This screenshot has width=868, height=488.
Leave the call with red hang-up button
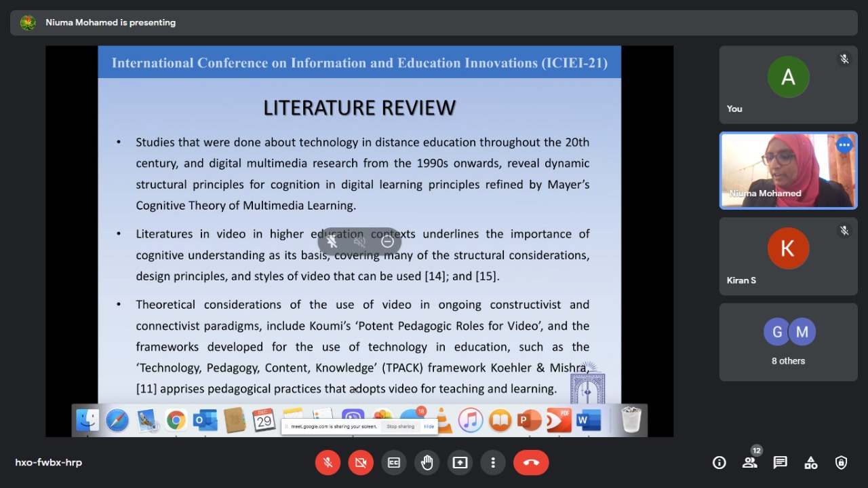[531, 463]
